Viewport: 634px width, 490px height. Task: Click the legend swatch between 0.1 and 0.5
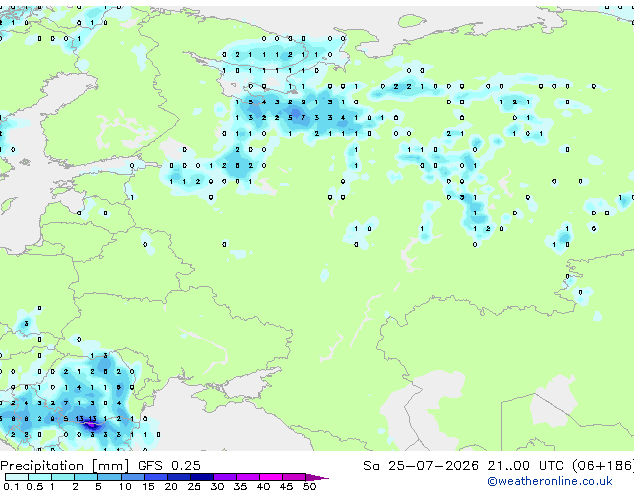click(x=17, y=477)
